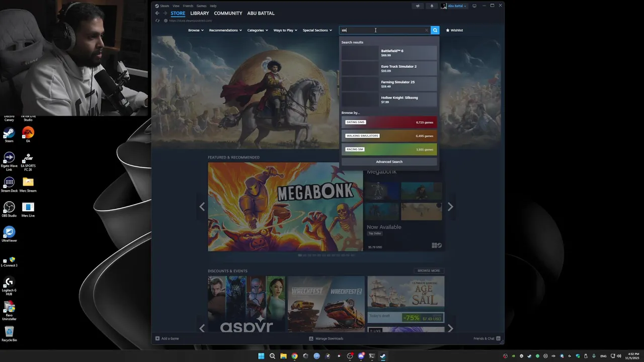This screenshot has height=362, width=644.
Task: Show next featured game arrow
Action: click(x=450, y=207)
